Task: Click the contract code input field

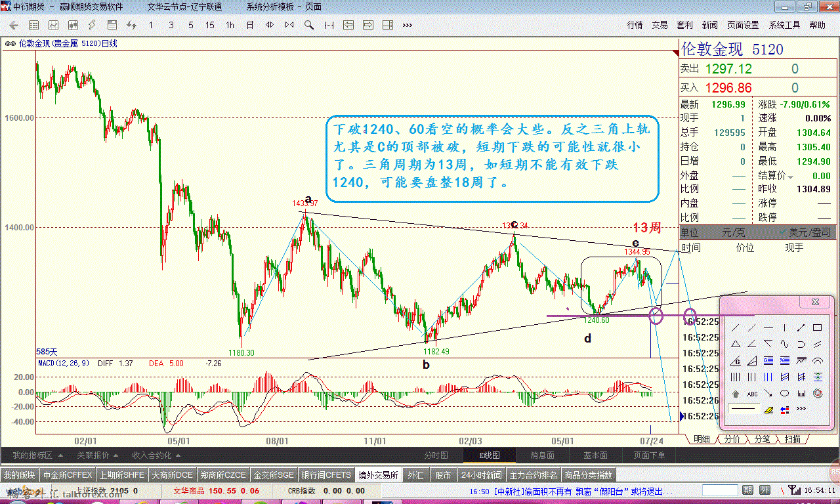Action: pyautogui.click(x=719, y=490)
